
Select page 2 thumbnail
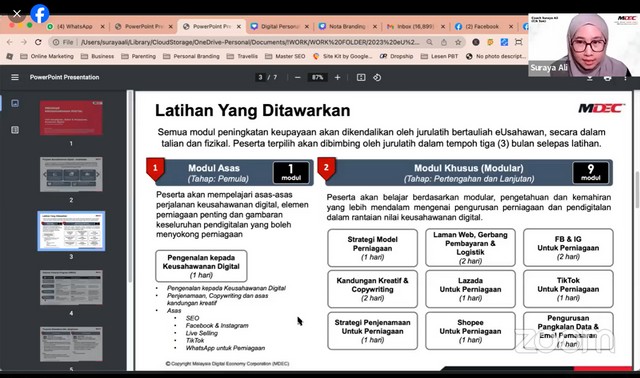point(71,174)
